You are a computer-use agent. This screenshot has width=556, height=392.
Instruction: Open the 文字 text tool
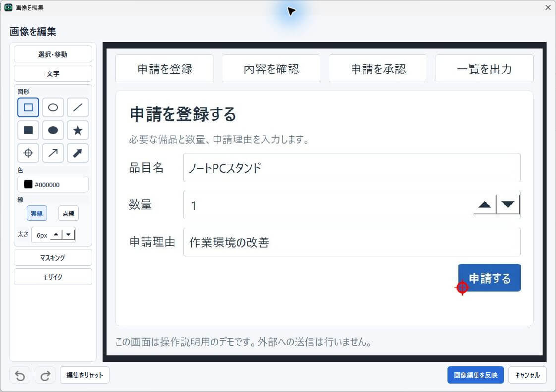(53, 74)
